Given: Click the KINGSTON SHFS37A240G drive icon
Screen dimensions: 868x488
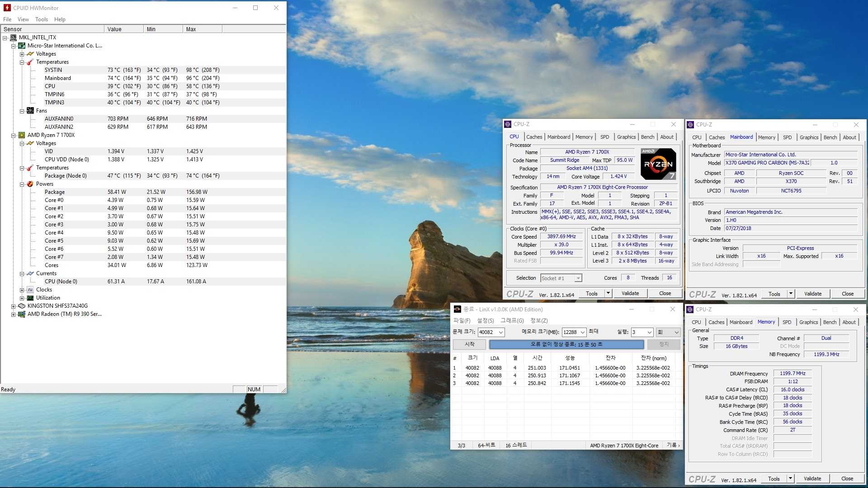Looking at the screenshot, I should tap(22, 306).
